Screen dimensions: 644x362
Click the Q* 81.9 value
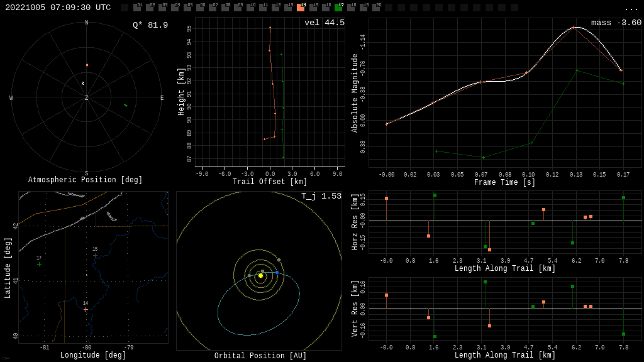tap(150, 25)
